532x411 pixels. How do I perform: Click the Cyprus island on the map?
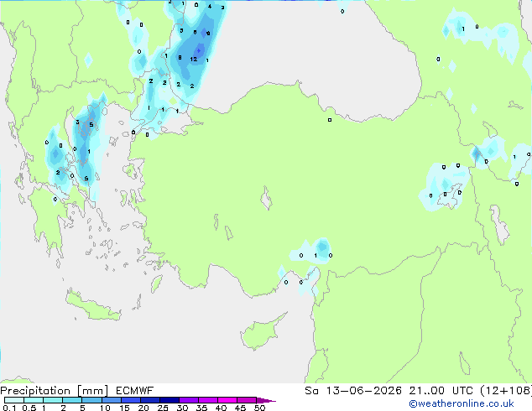[259, 334]
